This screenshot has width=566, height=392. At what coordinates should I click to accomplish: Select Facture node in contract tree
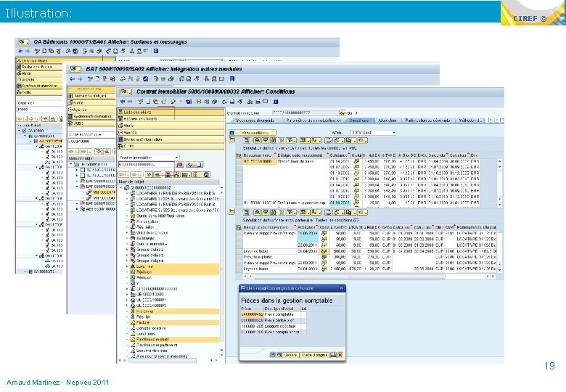pos(143,323)
